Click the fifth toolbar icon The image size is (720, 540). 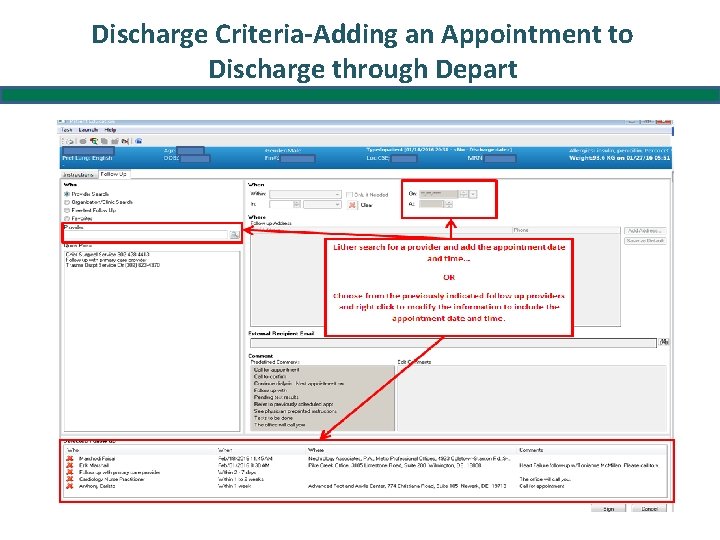point(115,141)
